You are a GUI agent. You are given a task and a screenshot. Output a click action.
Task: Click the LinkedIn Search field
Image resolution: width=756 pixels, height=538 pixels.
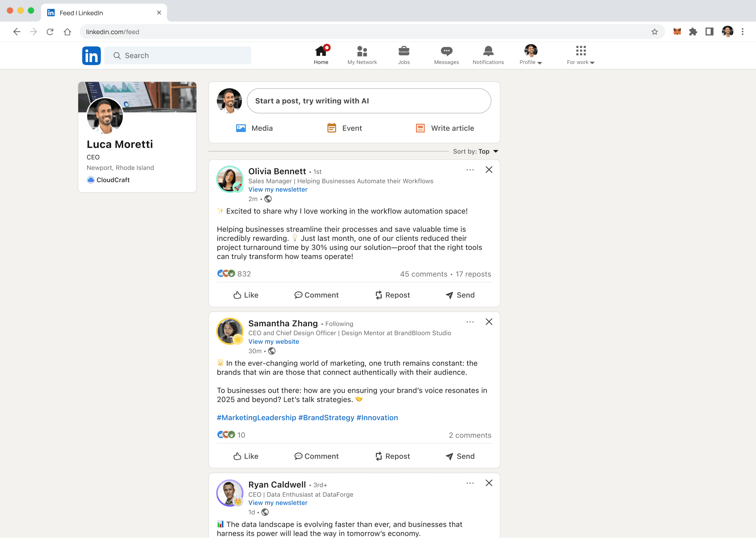coord(178,56)
